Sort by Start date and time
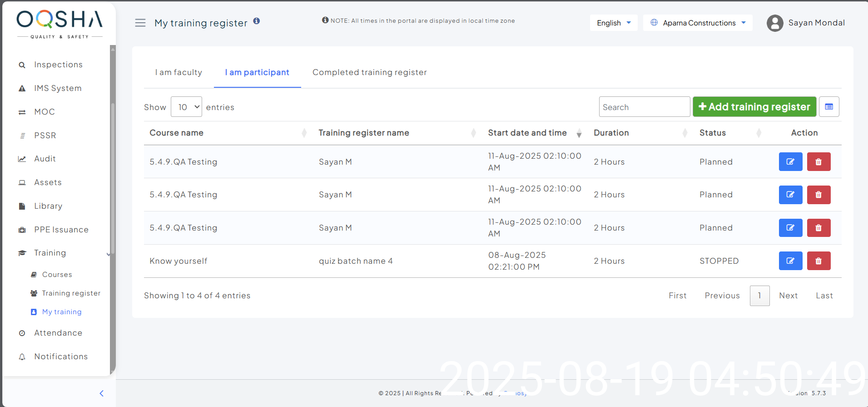Image resolution: width=868 pixels, height=407 pixels. 527,133
